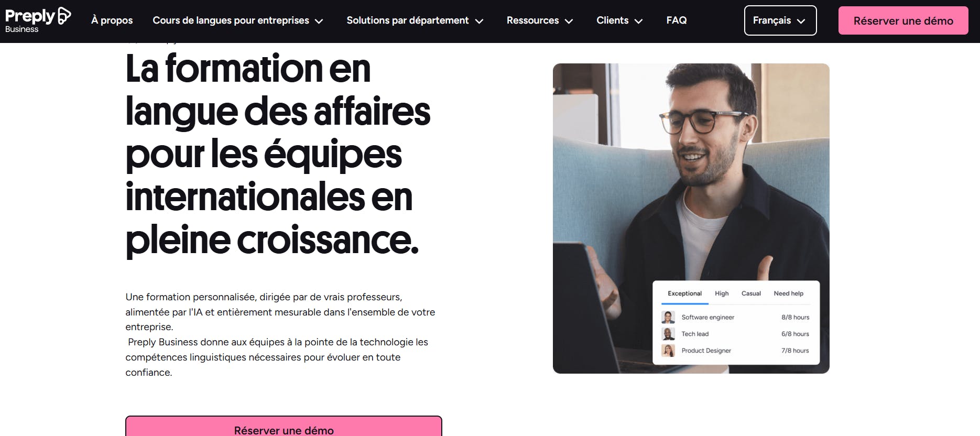Go to À propos page
This screenshot has height=436, width=980.
coord(112,20)
